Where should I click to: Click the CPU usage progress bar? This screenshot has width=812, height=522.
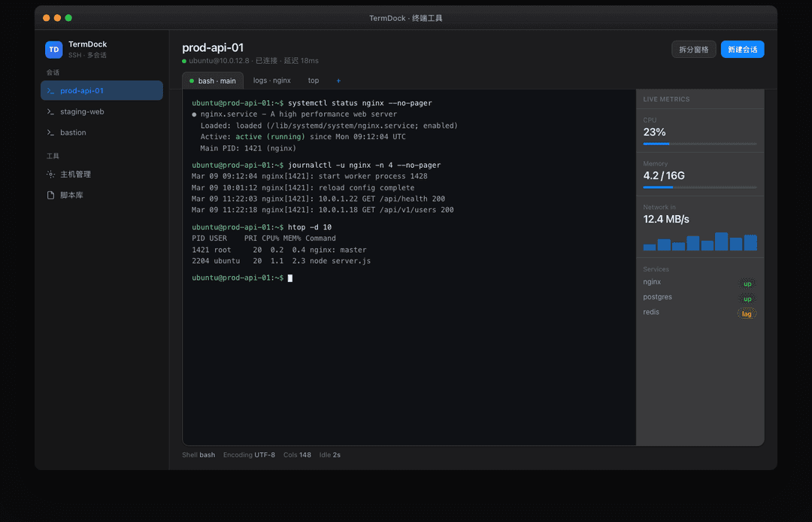[700, 144]
